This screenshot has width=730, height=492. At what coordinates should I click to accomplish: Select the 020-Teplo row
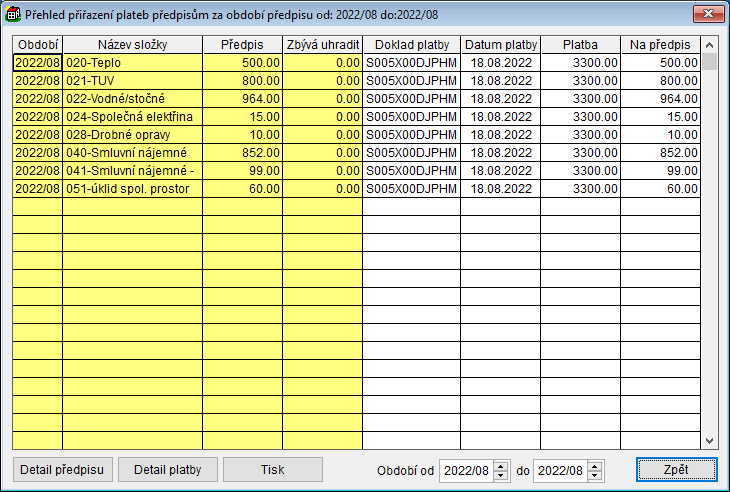pyautogui.click(x=130, y=62)
